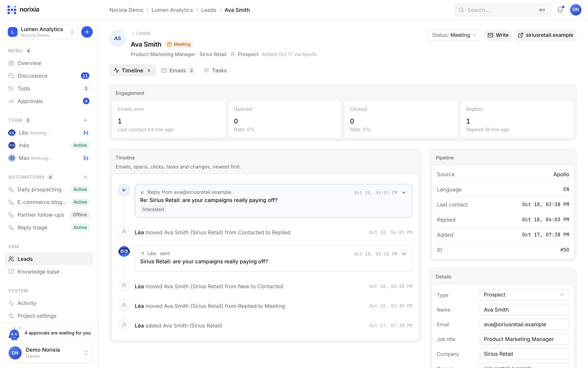Image resolution: width=588 pixels, height=368 pixels.
Task: Open Discussions in the menu
Action: pyautogui.click(x=49, y=76)
